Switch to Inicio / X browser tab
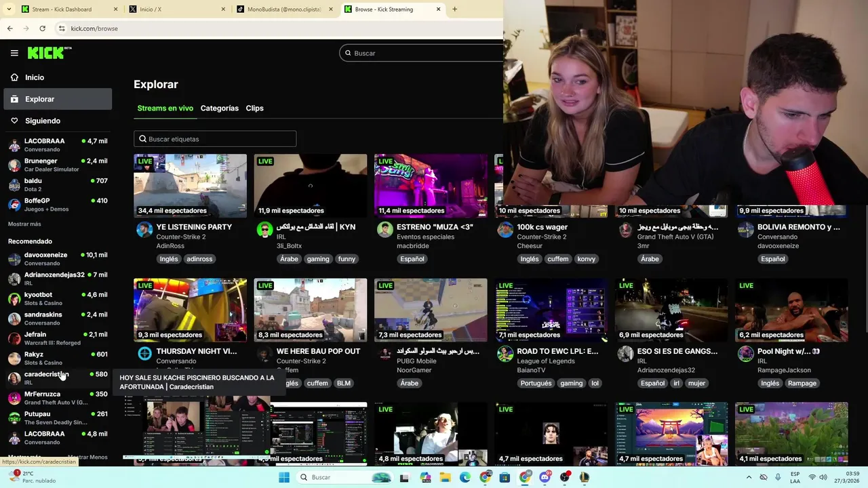The height and width of the screenshot is (488, 868). point(176,9)
